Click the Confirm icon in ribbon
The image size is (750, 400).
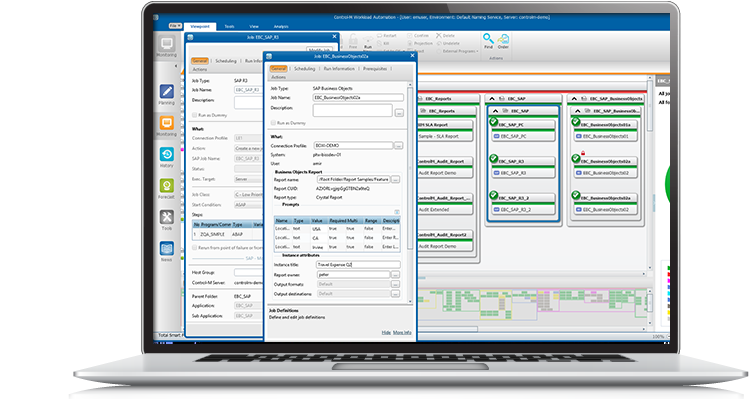[x=410, y=36]
